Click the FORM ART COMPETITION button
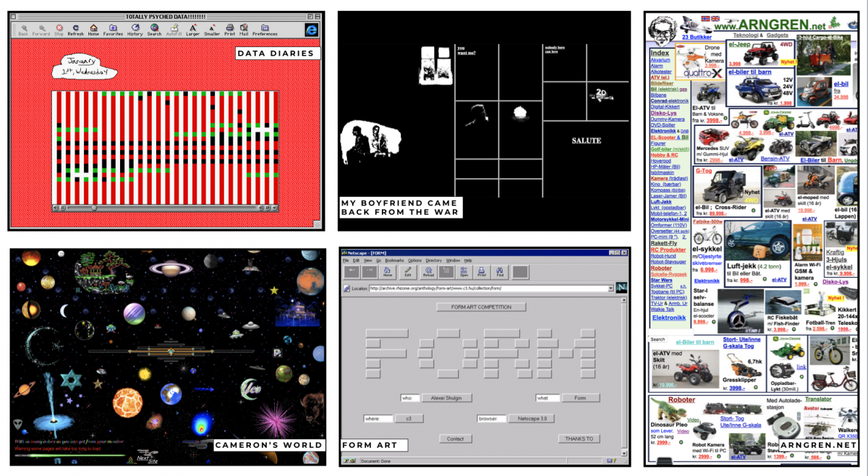This screenshot has width=868, height=476. (x=480, y=307)
